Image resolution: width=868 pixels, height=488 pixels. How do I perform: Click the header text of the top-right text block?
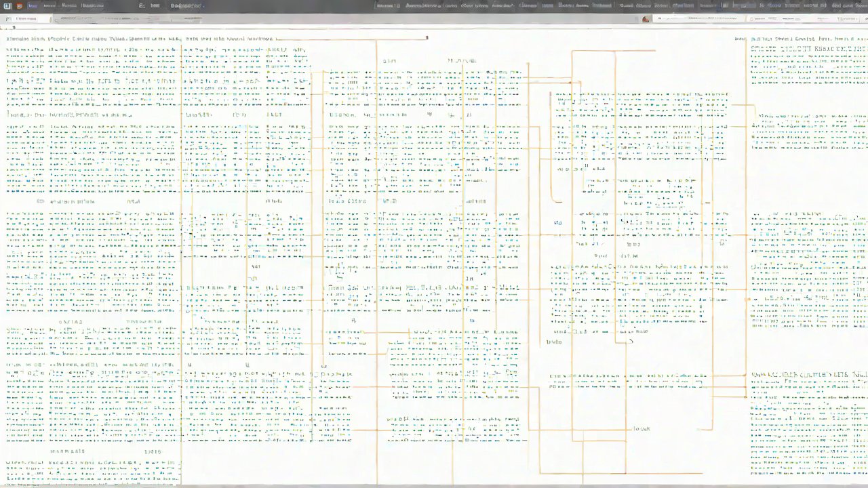pos(799,39)
